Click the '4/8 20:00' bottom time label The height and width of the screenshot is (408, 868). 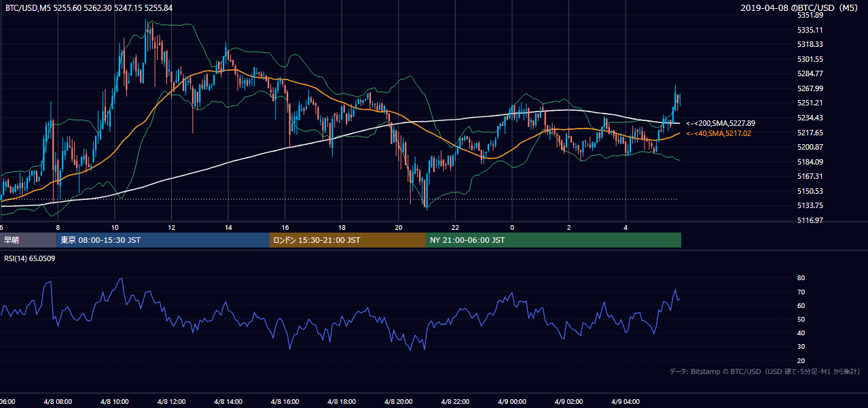coord(399,401)
